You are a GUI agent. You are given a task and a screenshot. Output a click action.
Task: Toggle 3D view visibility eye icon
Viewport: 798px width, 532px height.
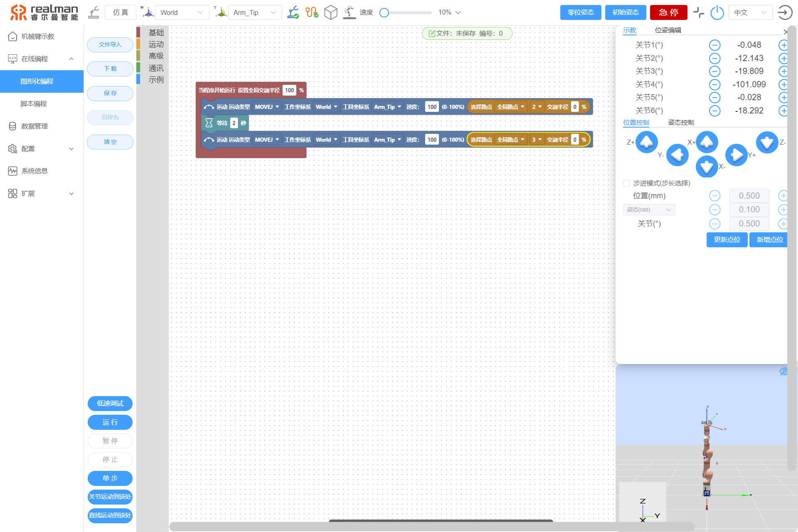[x=783, y=372]
